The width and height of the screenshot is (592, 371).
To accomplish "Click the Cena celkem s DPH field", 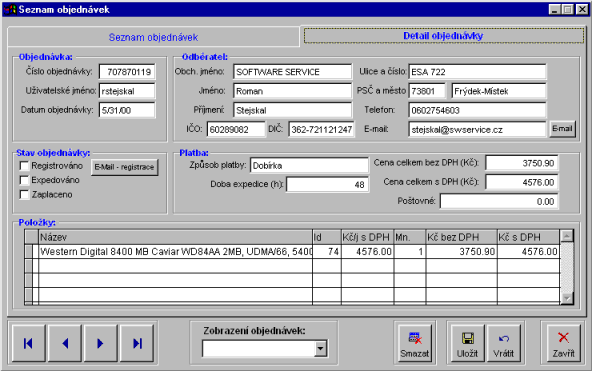I will click(521, 182).
